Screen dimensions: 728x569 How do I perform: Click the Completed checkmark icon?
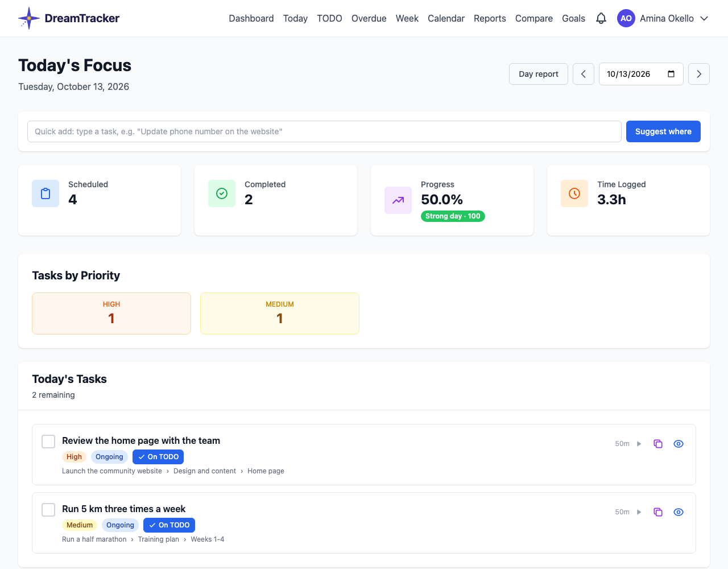click(222, 193)
